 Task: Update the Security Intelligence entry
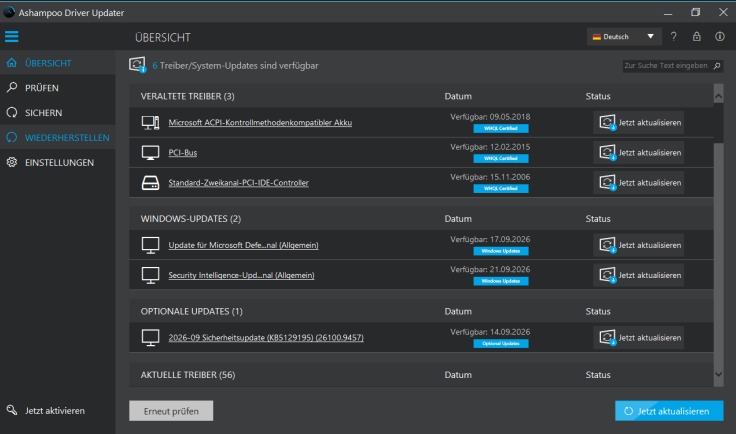click(x=639, y=275)
